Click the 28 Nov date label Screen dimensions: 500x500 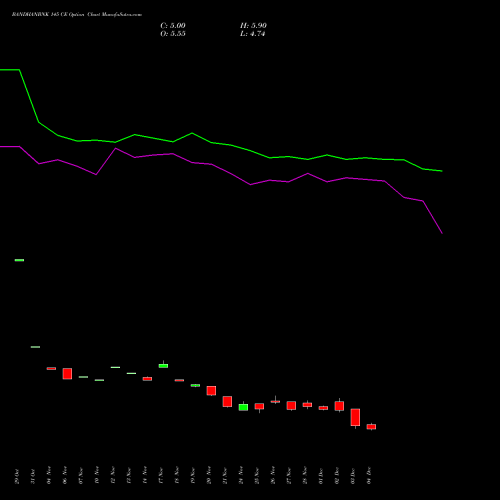(x=305, y=476)
